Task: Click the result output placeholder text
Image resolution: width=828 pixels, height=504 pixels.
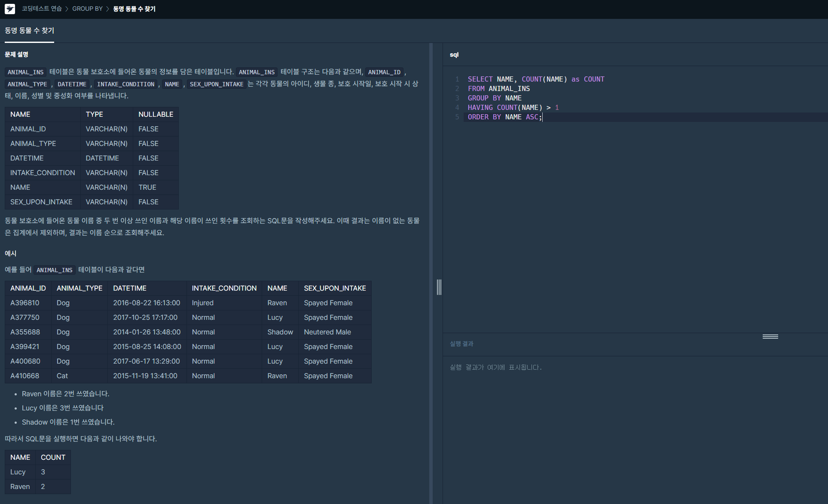Action: pos(495,367)
